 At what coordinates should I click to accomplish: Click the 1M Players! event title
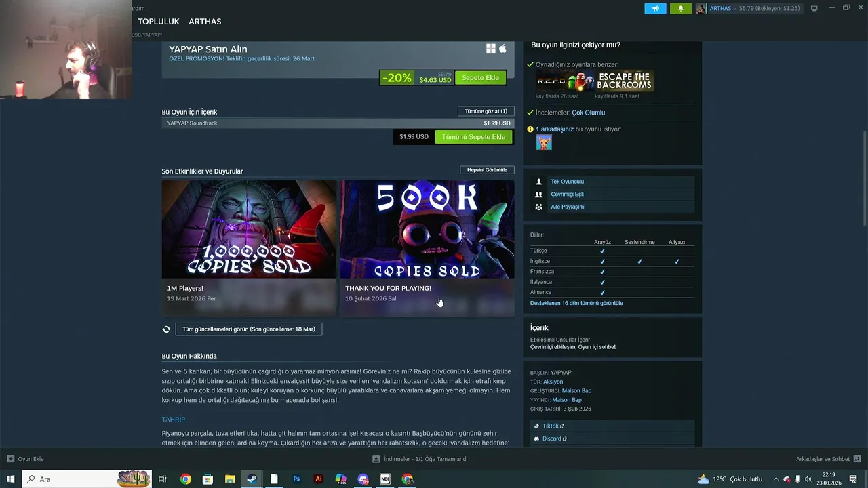pos(185,288)
